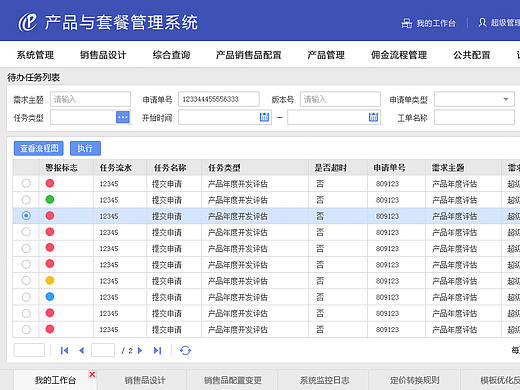Select the fifth row radio button
Viewport: 520px width, 390px height.
click(26, 248)
